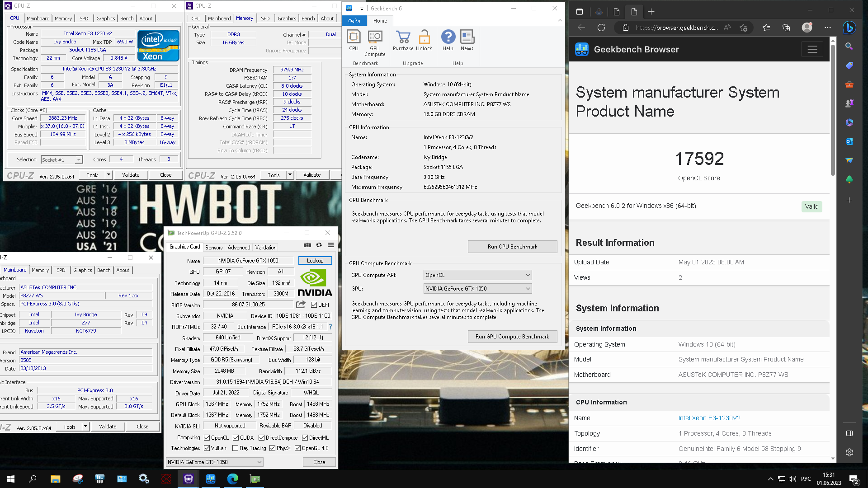Open Tools dropdown arrow in first CPU-Z

(108, 175)
